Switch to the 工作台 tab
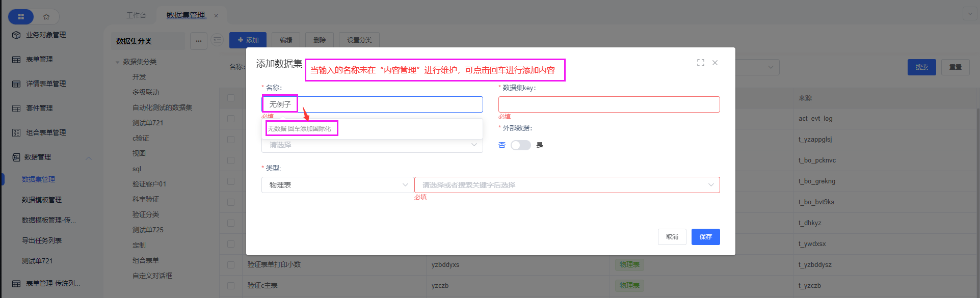 pyautogui.click(x=136, y=15)
